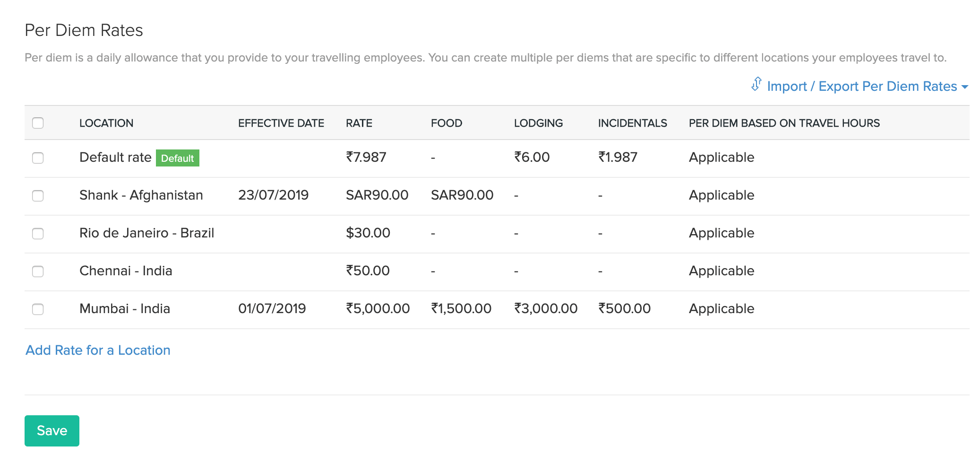The width and height of the screenshot is (980, 455).
Task: Tick the Rio de Janeiro - Brazil checkbox
Action: point(38,234)
